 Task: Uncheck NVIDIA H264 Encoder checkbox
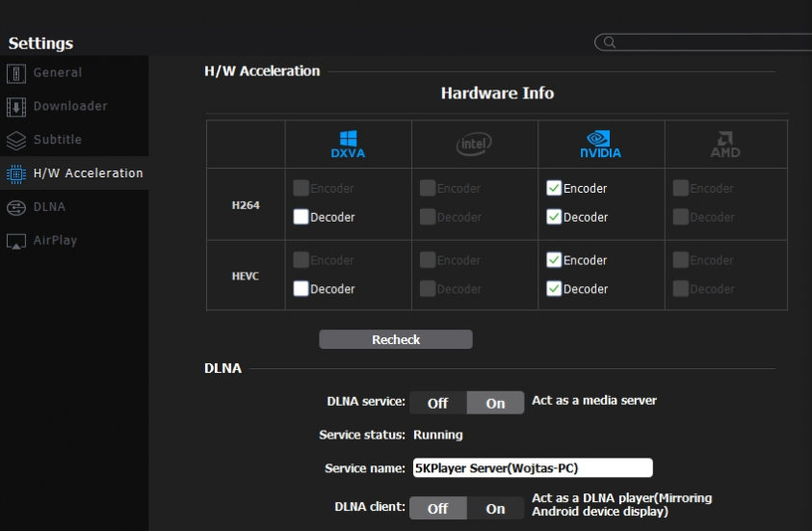click(x=553, y=189)
